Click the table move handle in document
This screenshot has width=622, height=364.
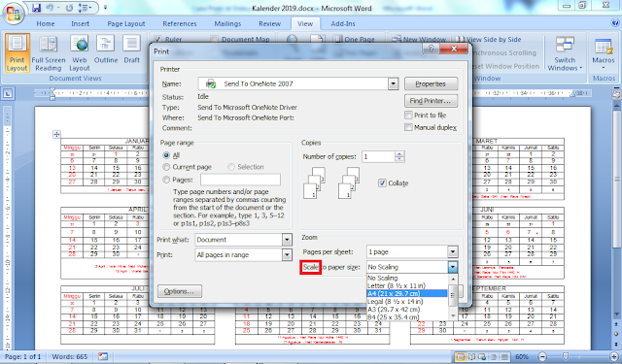pyautogui.click(x=56, y=134)
